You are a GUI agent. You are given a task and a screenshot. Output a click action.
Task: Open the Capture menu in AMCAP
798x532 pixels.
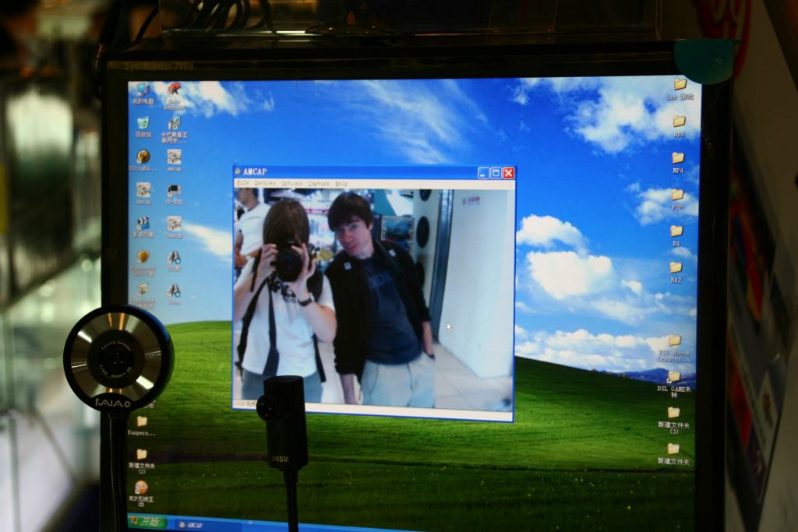click(x=319, y=184)
